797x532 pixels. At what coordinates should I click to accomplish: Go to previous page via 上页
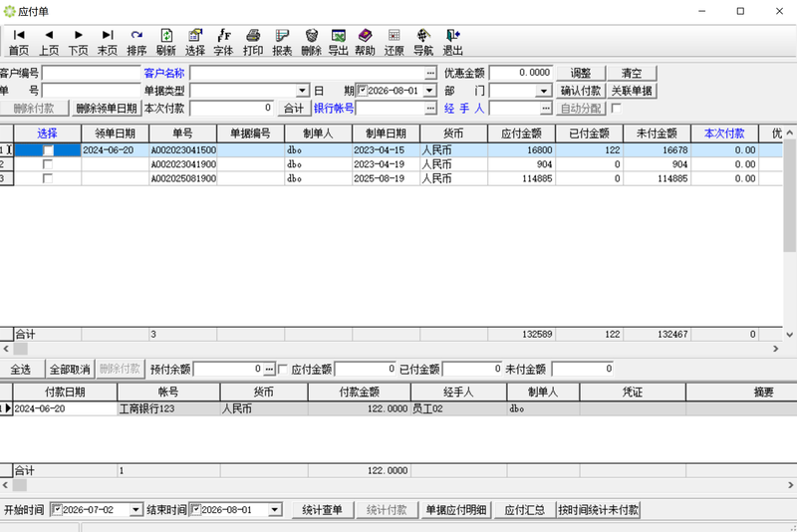[49, 42]
